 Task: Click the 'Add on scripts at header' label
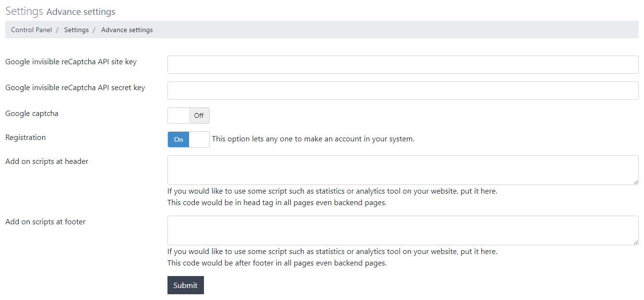pos(47,162)
